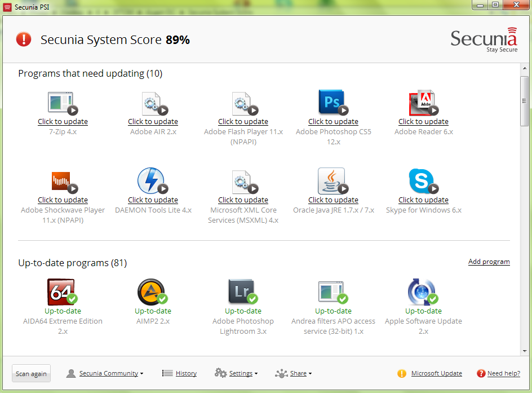
Task: Click the Up-to-date label under Apple Software Update
Action: pyautogui.click(x=423, y=311)
